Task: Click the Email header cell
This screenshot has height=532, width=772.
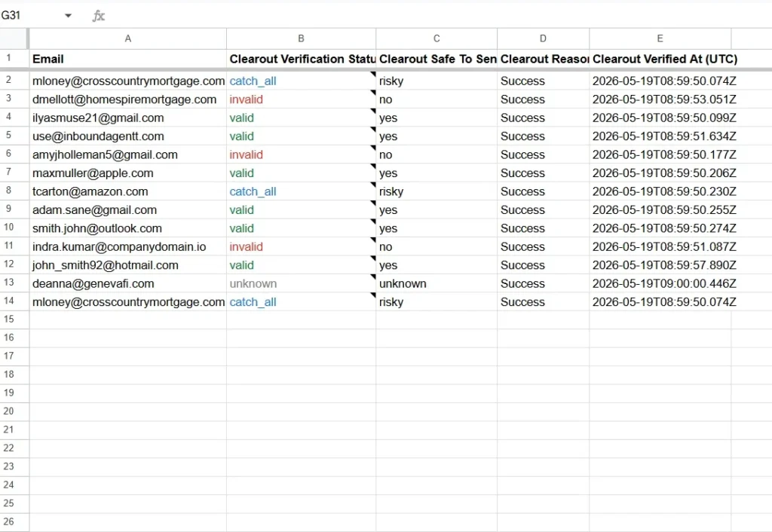Action: click(128, 59)
